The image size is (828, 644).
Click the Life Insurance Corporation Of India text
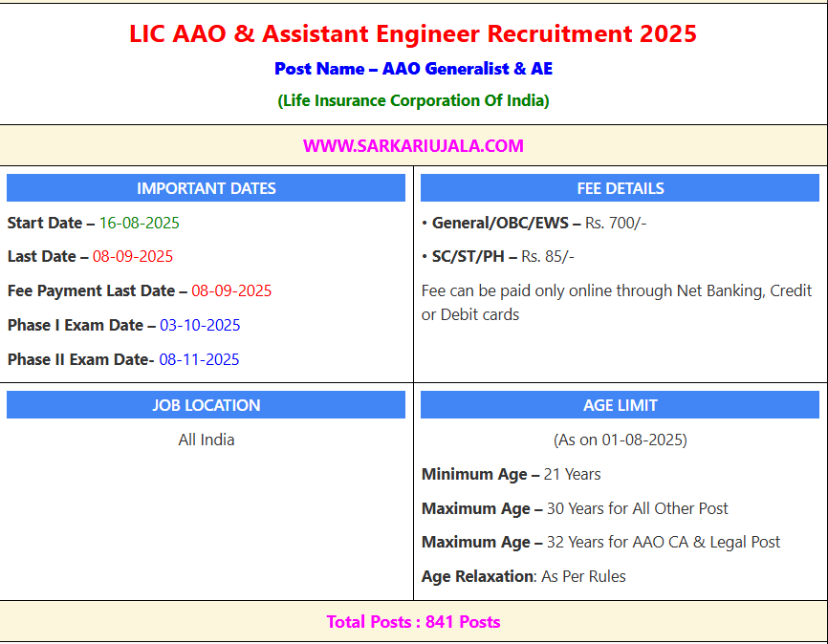(x=413, y=100)
